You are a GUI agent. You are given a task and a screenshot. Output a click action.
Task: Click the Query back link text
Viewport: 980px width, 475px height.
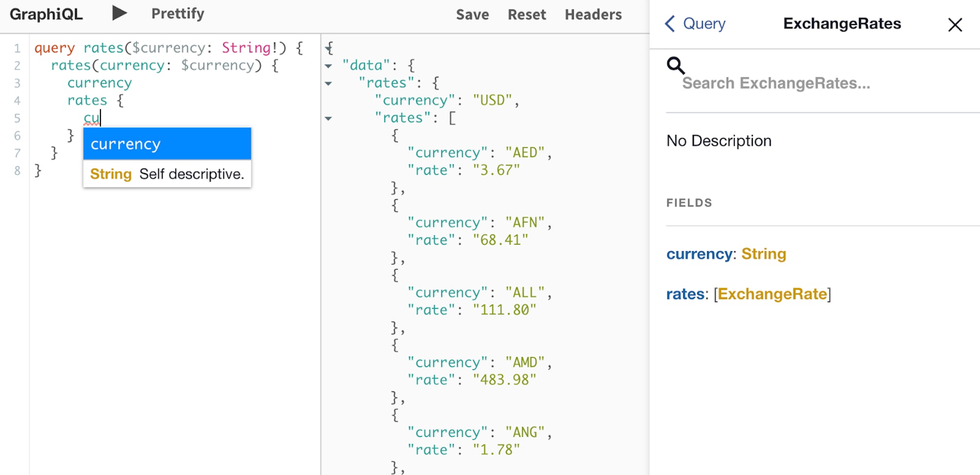tap(704, 24)
